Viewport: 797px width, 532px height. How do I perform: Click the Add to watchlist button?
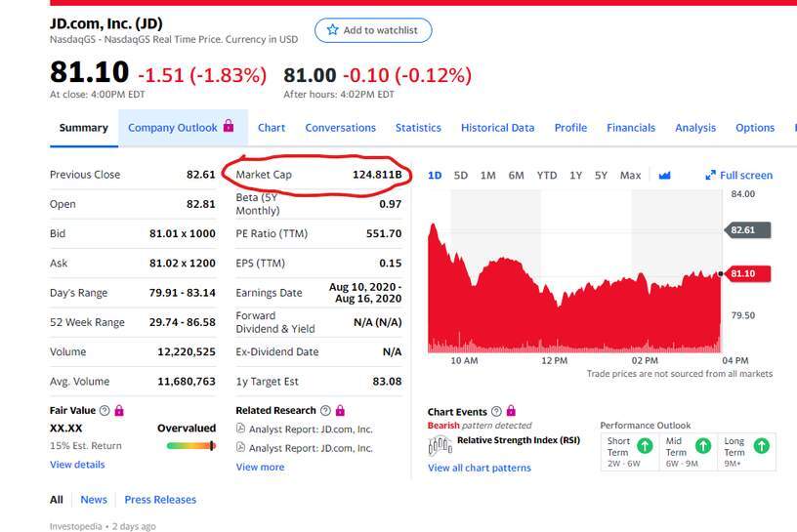(x=373, y=30)
